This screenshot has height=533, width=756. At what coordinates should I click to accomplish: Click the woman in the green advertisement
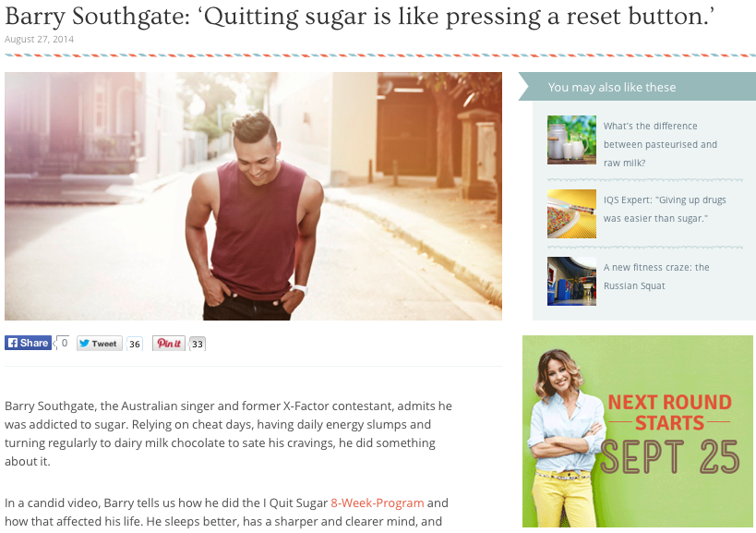(565, 438)
